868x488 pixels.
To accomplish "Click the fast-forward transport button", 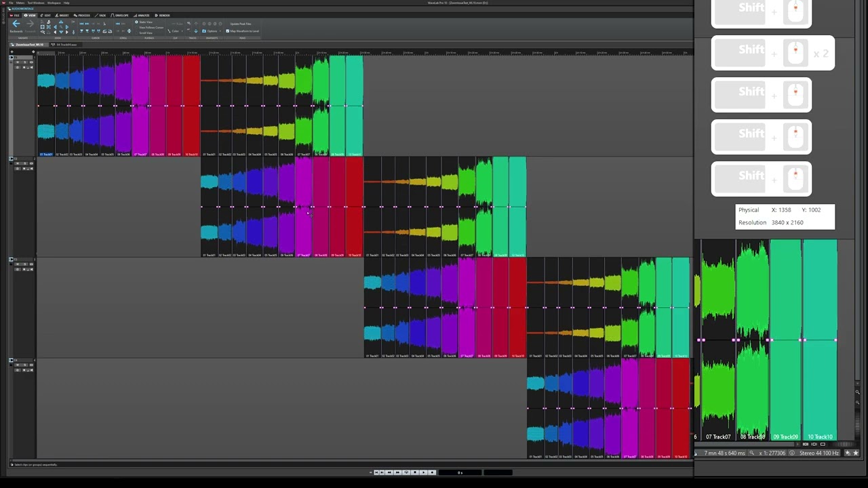I will click(x=397, y=472).
